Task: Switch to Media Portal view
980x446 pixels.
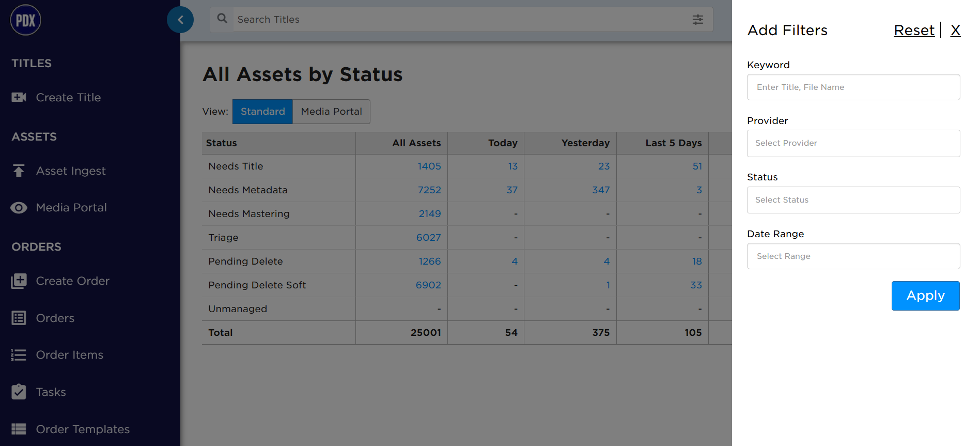Action: click(x=332, y=112)
